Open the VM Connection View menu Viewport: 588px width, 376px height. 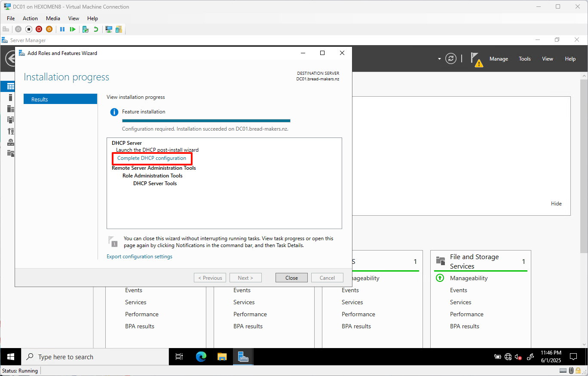click(73, 18)
